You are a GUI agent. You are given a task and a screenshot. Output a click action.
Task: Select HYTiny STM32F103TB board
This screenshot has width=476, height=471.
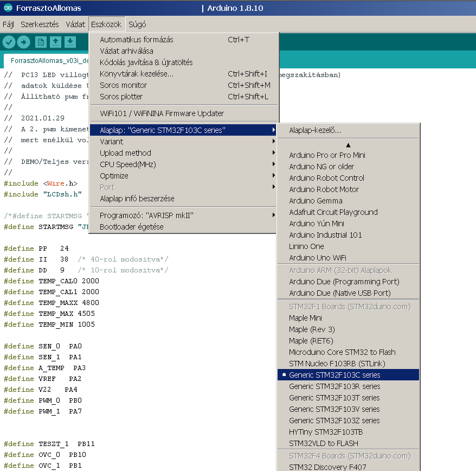pyautogui.click(x=348, y=432)
